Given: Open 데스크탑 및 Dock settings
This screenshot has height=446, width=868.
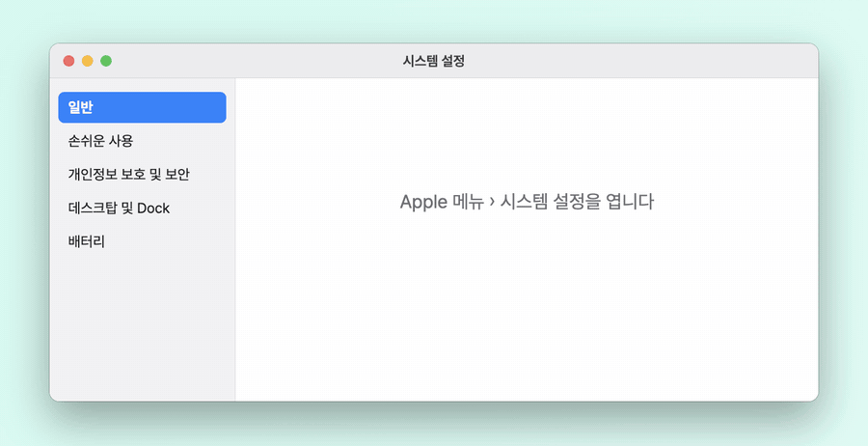Looking at the screenshot, I should pyautogui.click(x=142, y=208).
